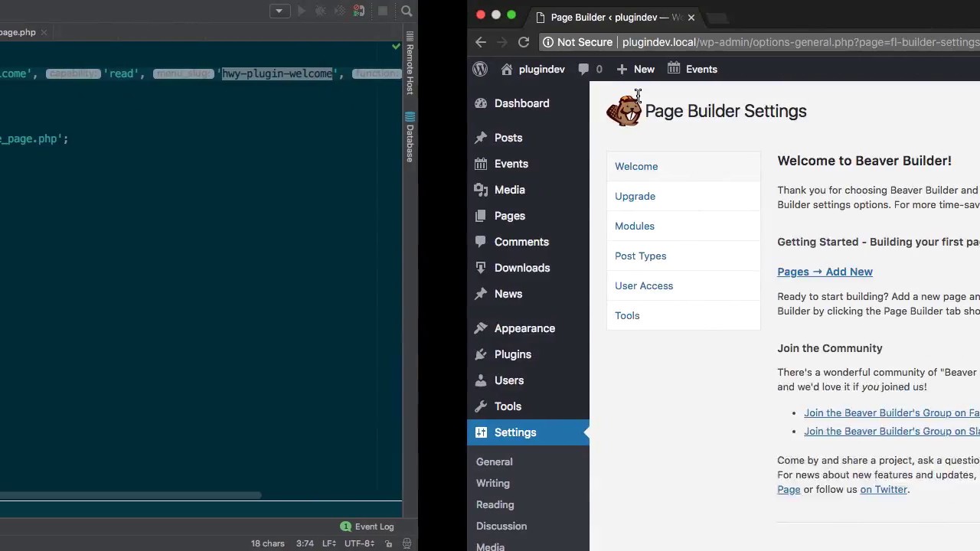Open the comments bubble in admin bar
The height and width of the screenshot is (551, 980).
590,69
